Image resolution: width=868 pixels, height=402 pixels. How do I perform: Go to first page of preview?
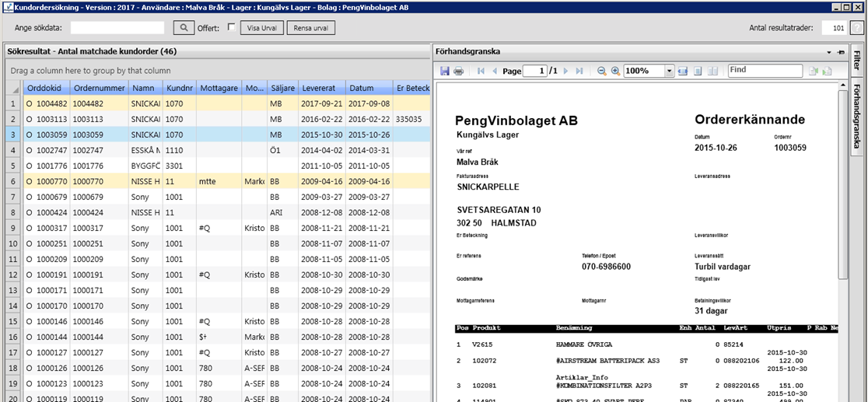tap(481, 71)
